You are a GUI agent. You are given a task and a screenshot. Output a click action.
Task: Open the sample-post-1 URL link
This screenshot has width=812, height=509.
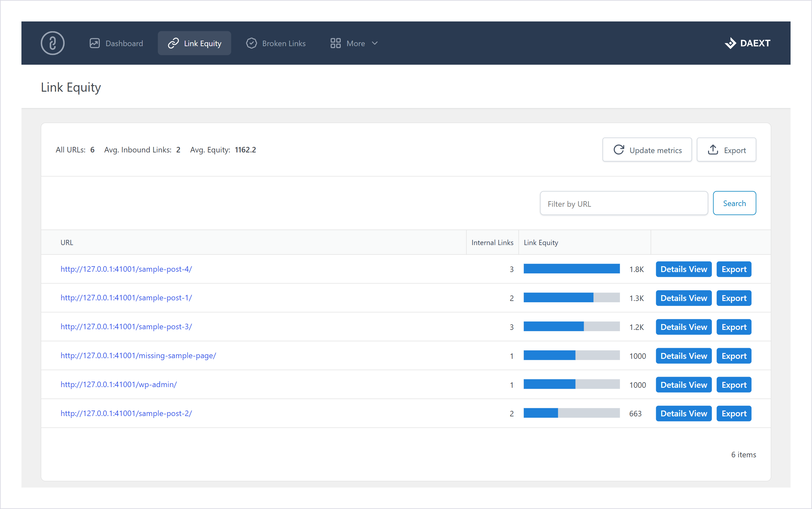126,298
